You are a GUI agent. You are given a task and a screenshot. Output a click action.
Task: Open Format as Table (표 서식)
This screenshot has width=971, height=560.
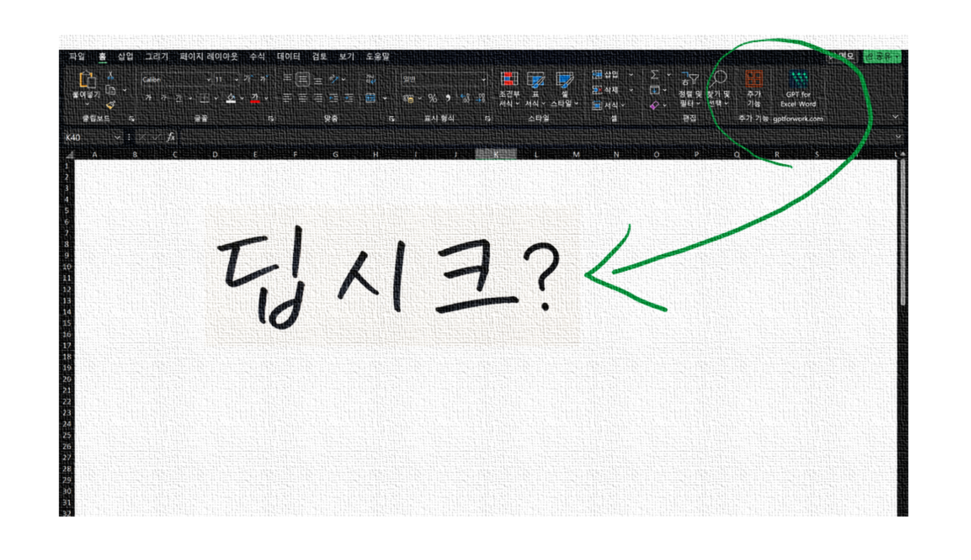[x=535, y=89]
